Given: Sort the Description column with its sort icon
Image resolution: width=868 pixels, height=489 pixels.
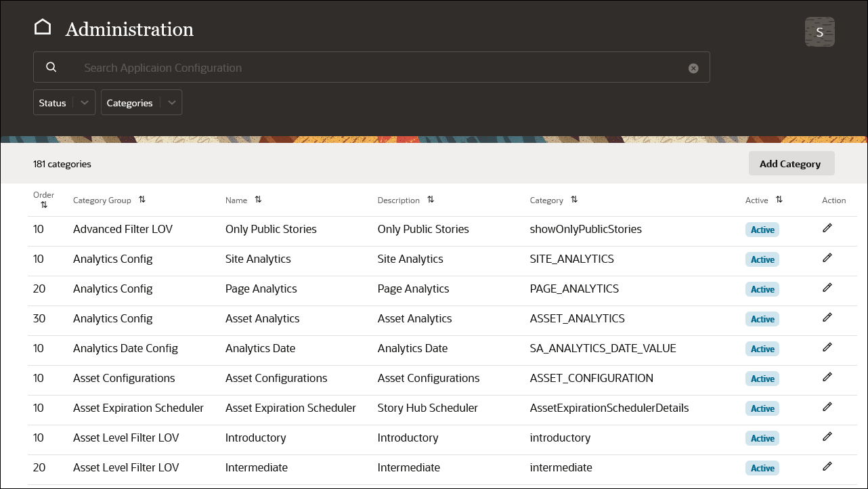Looking at the screenshot, I should pyautogui.click(x=432, y=200).
